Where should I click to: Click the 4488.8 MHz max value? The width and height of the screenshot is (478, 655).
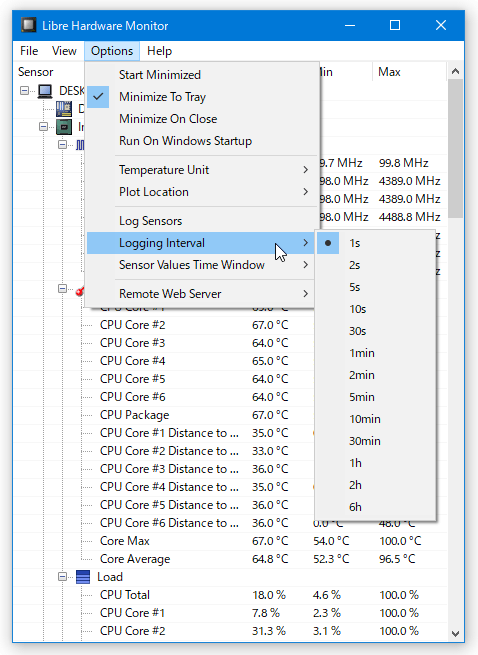pos(409,217)
